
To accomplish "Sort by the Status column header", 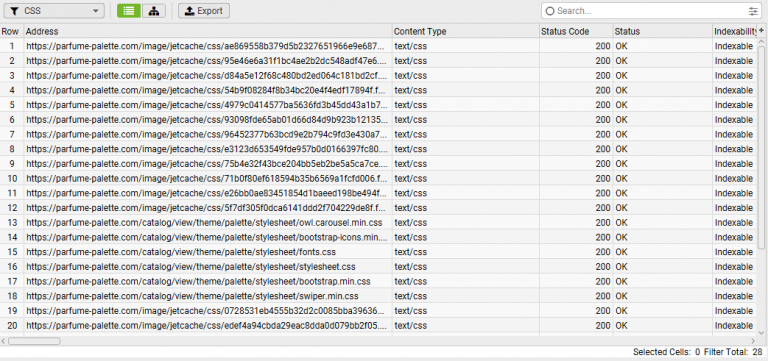I will tap(663, 31).
